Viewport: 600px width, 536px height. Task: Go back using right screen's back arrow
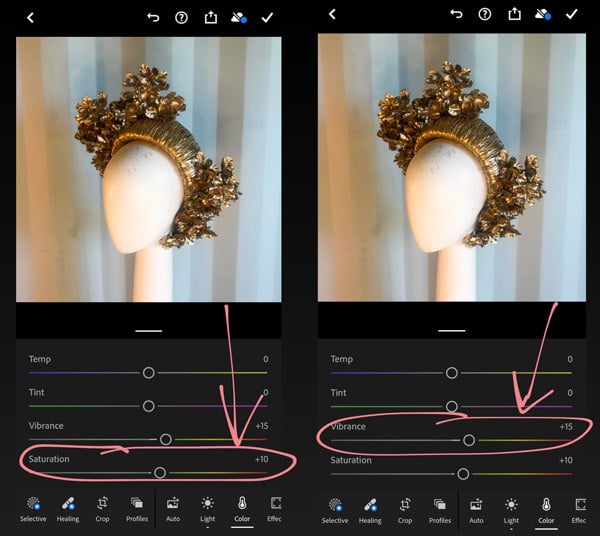pos(332,15)
